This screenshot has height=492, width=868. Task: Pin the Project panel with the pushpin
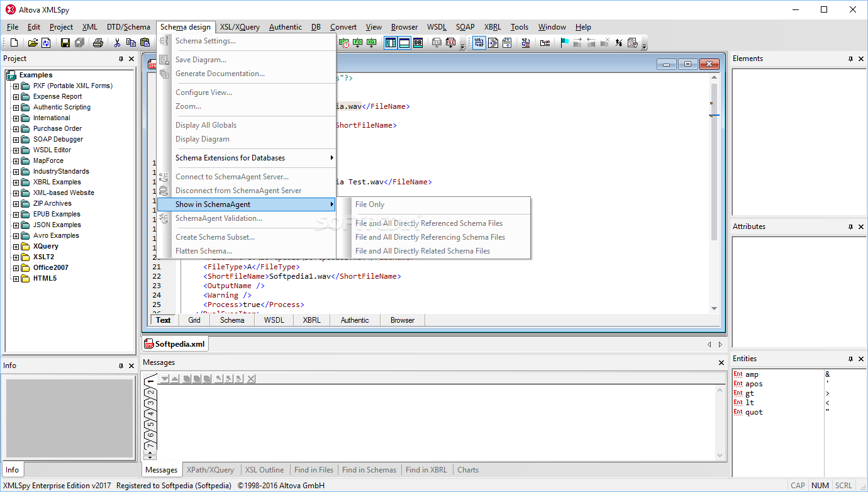121,59
